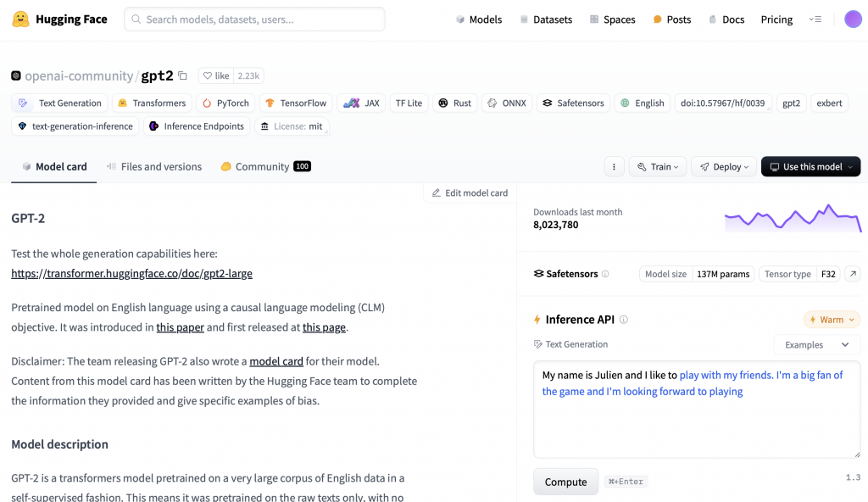Copy model name with copy icon
Screen dimensions: 868x502
click(x=183, y=76)
